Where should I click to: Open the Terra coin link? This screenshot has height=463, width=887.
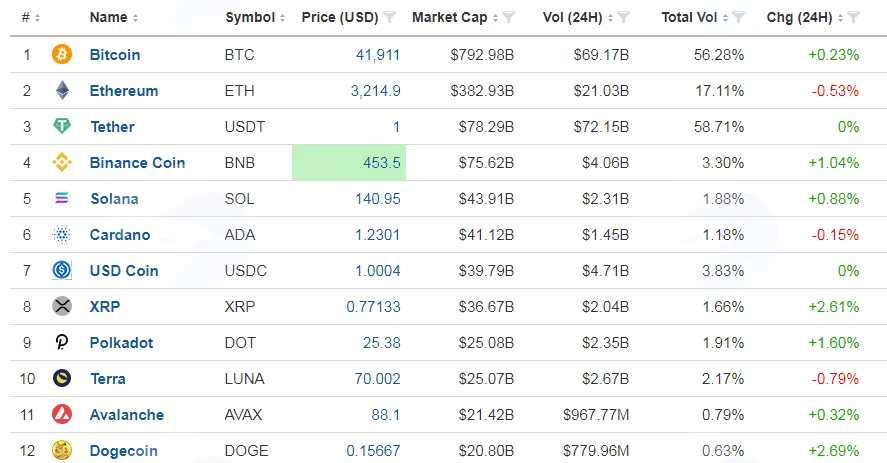coord(107,379)
